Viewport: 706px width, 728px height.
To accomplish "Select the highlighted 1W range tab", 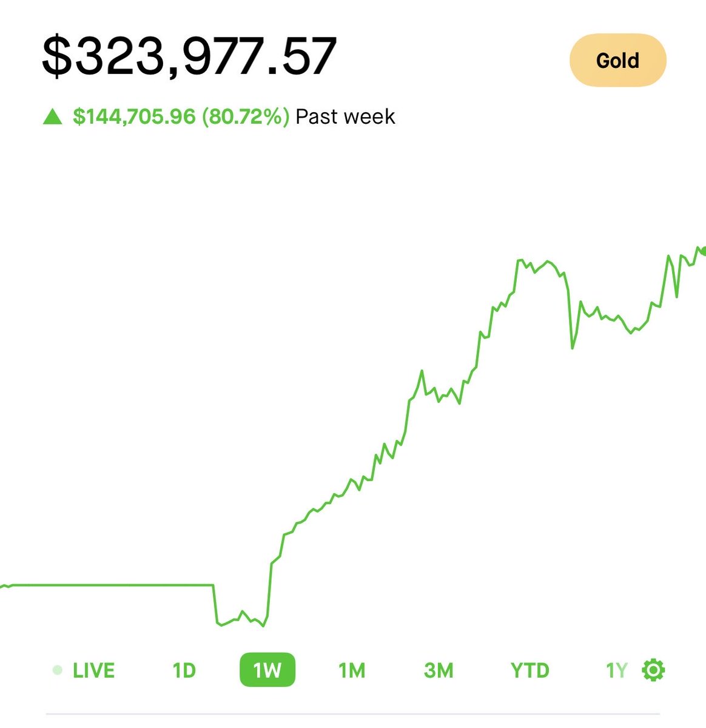I will click(267, 670).
